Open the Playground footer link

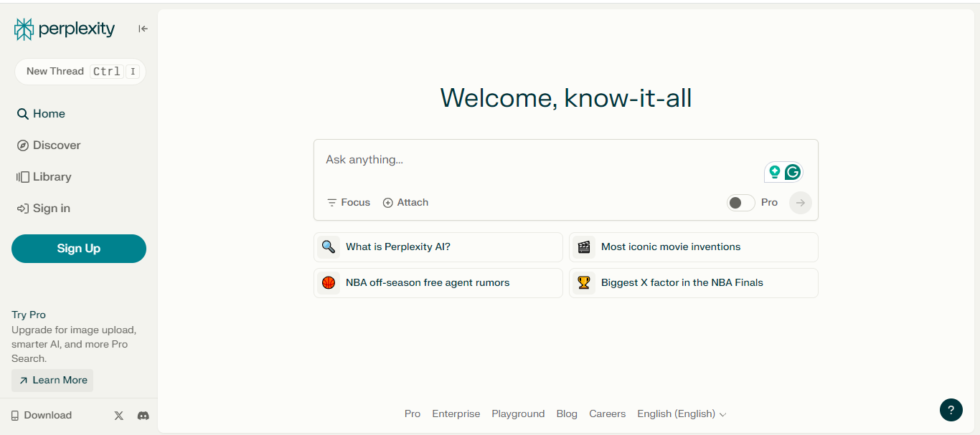(518, 414)
